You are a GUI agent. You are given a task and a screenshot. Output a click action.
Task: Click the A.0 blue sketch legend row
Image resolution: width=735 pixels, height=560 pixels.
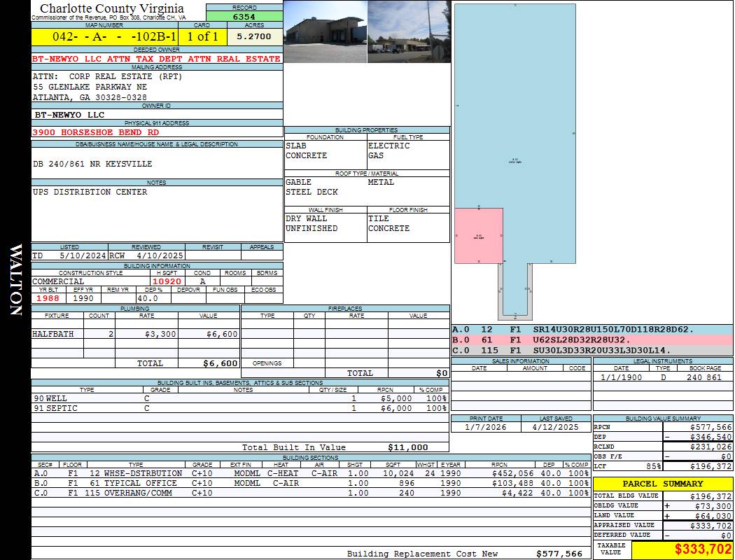tap(591, 329)
